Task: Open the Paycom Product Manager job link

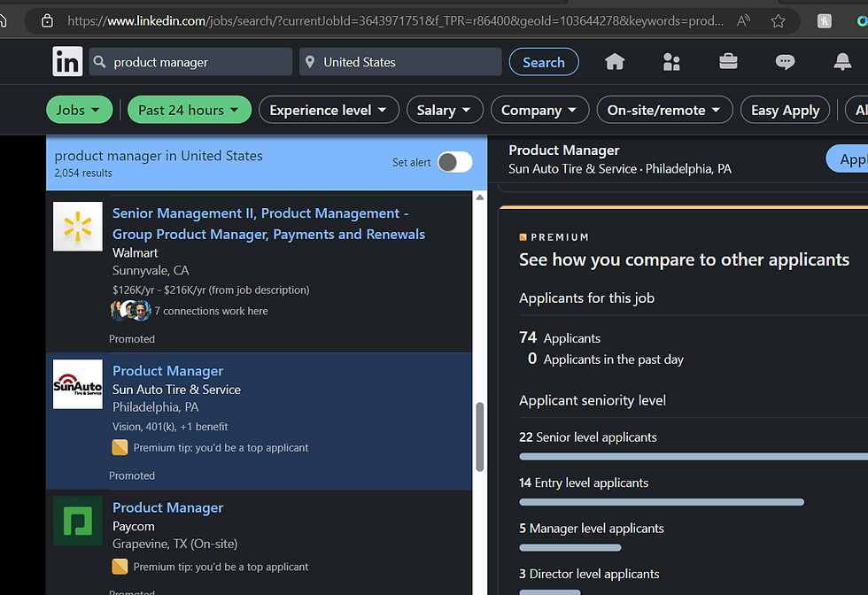Action: (168, 507)
